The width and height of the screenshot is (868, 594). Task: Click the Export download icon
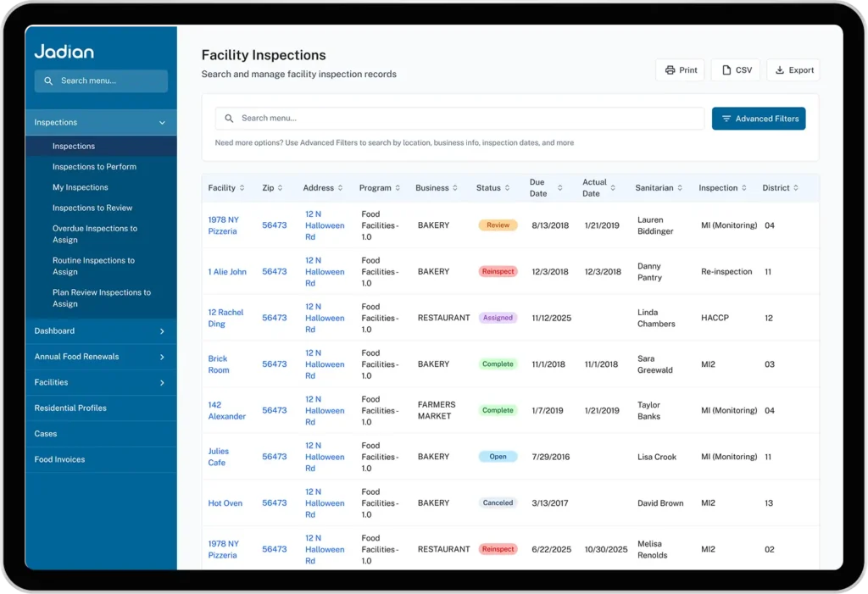[x=780, y=70]
